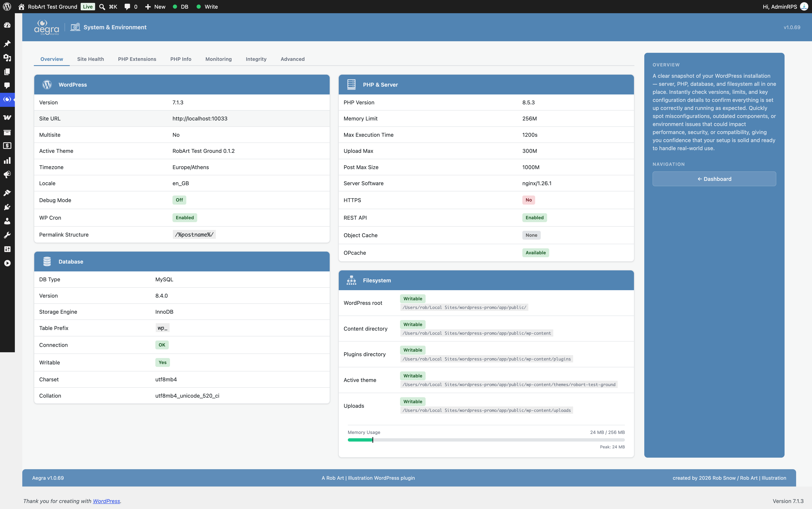
Task: Click the WordPress logo in admin bar
Action: [7, 7]
